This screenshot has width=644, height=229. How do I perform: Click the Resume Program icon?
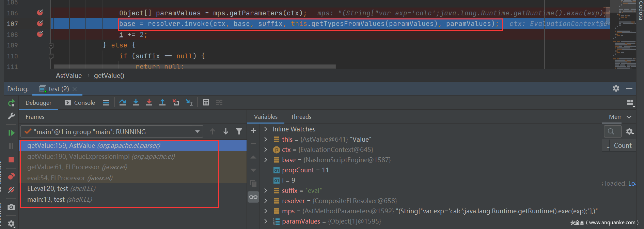coord(11,133)
